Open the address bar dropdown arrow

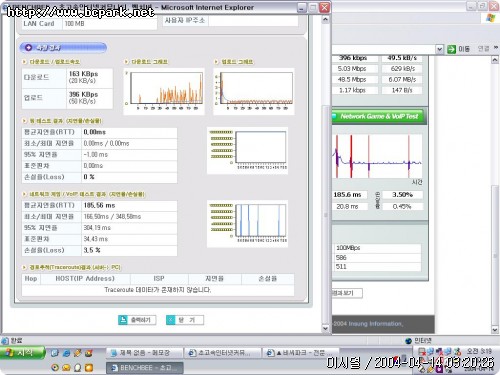[x=439, y=49]
